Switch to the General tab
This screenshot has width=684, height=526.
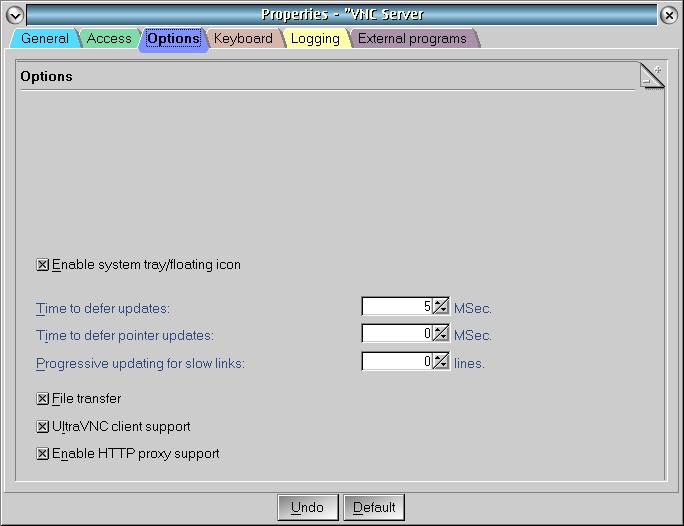click(44, 38)
